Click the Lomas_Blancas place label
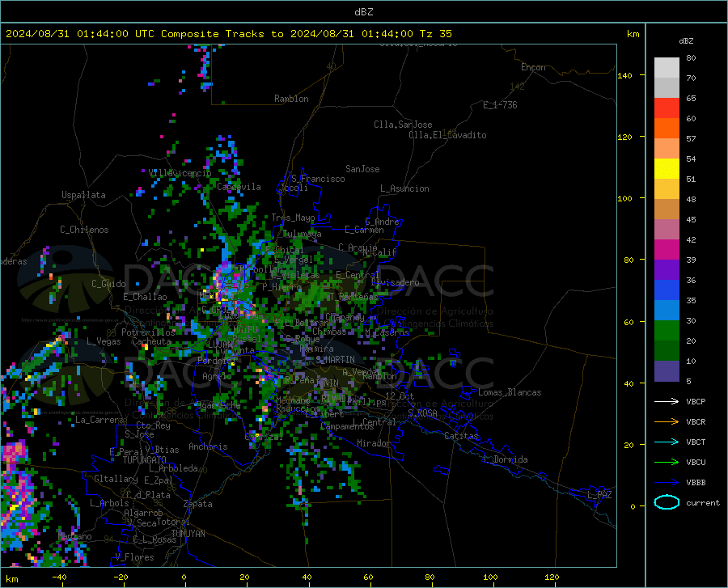 [510, 392]
